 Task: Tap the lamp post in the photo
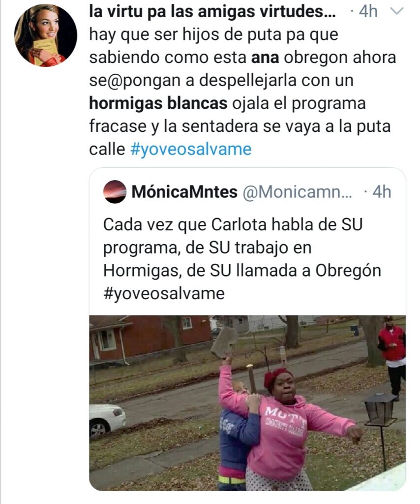[381, 431]
